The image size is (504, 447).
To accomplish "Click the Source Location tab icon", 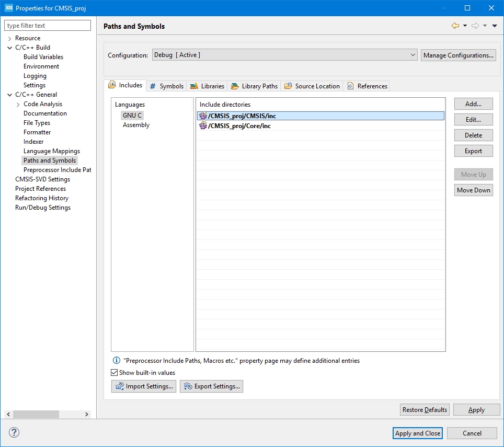I will tap(288, 86).
